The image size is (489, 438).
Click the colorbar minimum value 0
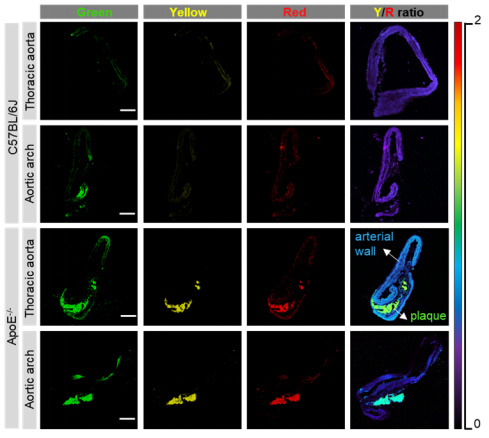pos(477,424)
